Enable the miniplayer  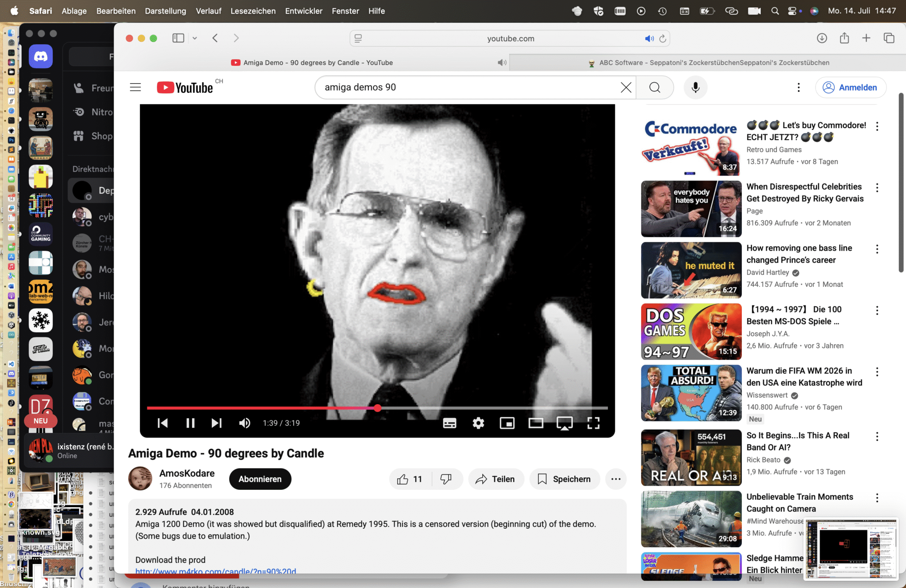507,423
